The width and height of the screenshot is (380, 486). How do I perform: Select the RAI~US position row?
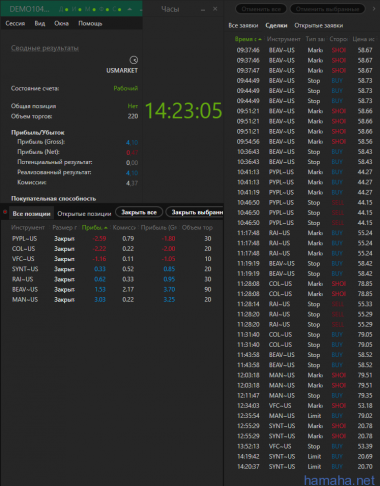coord(112,279)
